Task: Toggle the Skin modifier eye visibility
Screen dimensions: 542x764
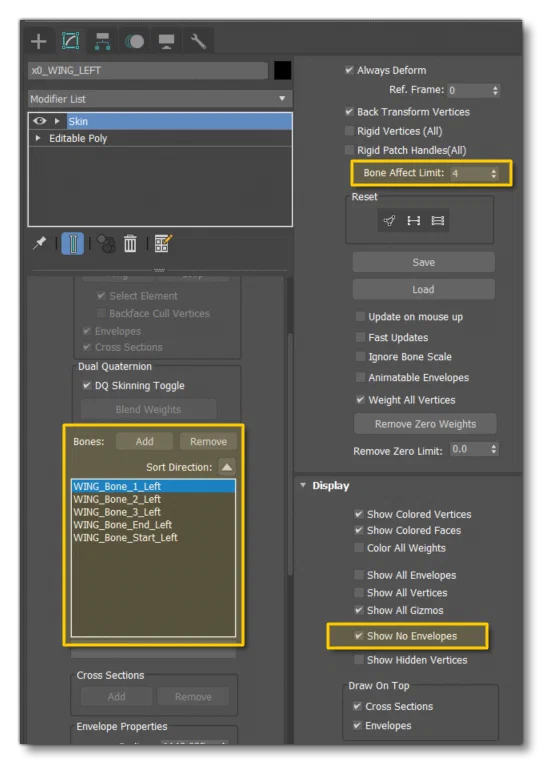Action: coord(40,121)
